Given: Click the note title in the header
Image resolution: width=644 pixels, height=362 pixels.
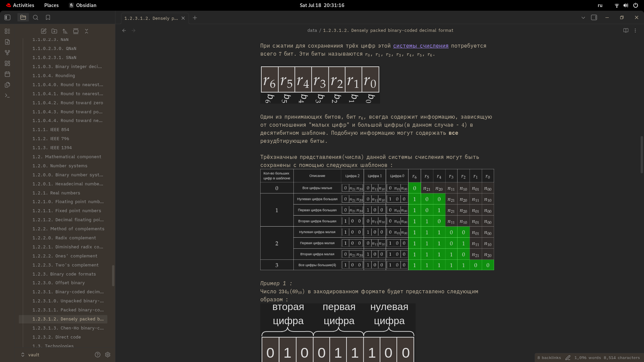Looking at the screenshot, I should (x=388, y=31).
